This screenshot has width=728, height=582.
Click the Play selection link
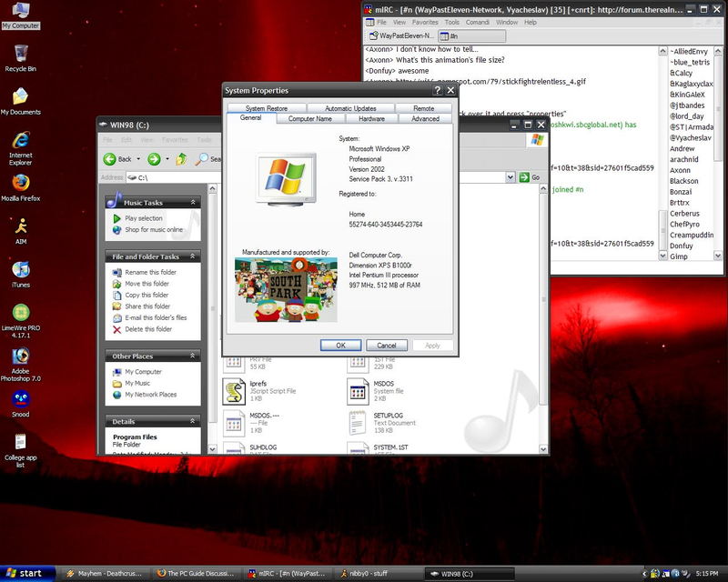pyautogui.click(x=144, y=218)
